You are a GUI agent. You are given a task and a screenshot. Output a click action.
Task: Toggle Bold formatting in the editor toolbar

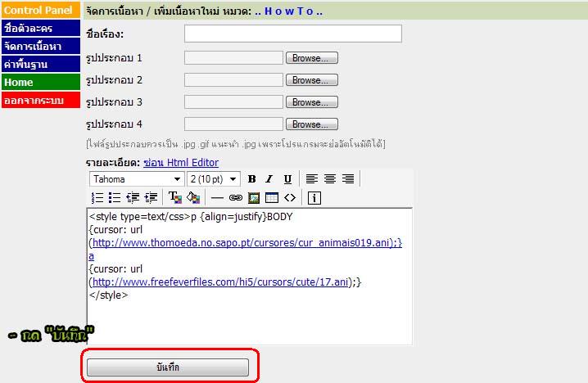[x=252, y=179]
